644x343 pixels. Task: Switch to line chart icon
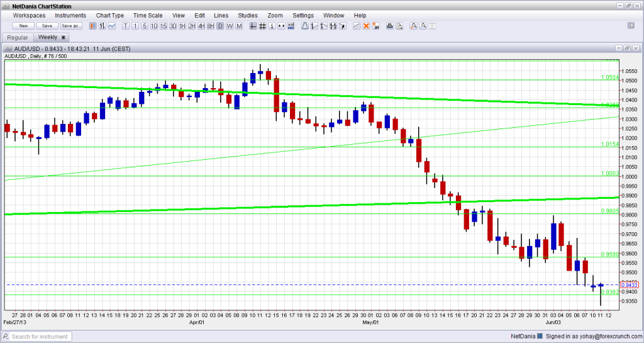pos(111,26)
